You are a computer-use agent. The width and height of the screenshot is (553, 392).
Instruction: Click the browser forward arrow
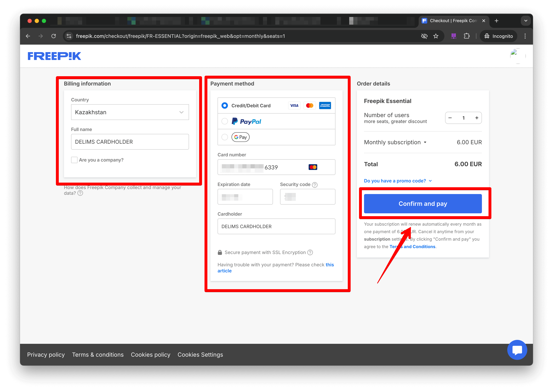41,36
